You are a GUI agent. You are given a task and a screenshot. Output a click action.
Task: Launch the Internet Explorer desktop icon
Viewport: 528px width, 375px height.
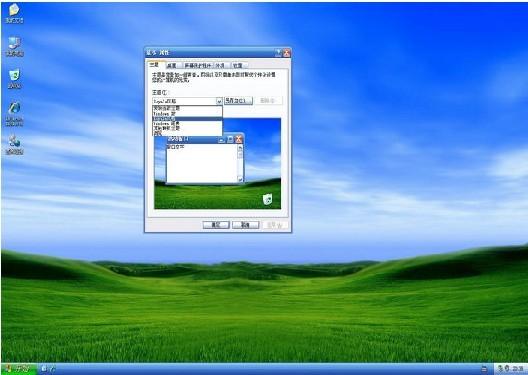pos(14,113)
